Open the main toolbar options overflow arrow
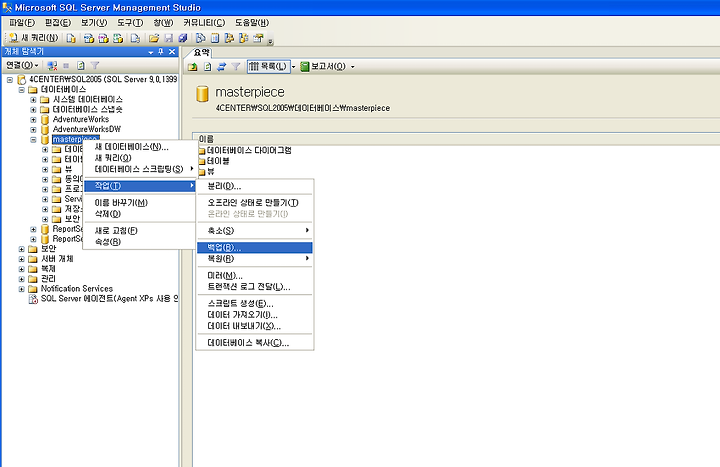The height and width of the screenshot is (467, 720). point(270,42)
